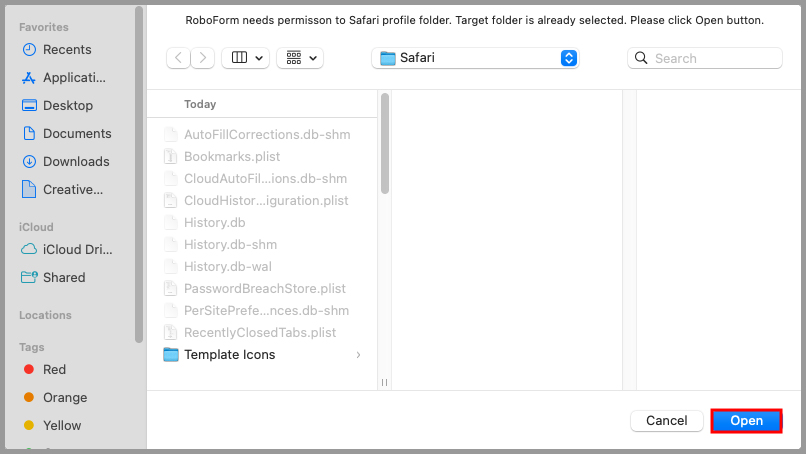Click the Desktop sidebar icon
Viewport: 806px width, 454px height.
click(29, 105)
